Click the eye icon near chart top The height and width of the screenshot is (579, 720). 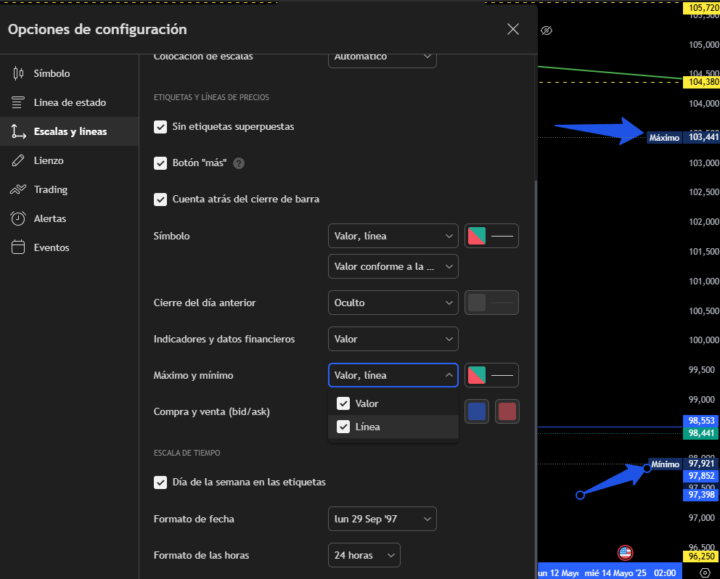pyautogui.click(x=547, y=31)
